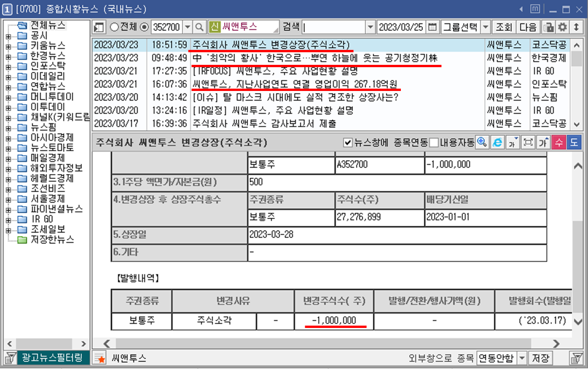Click the 주식소각 cell in 발행내역 table

coord(214,321)
